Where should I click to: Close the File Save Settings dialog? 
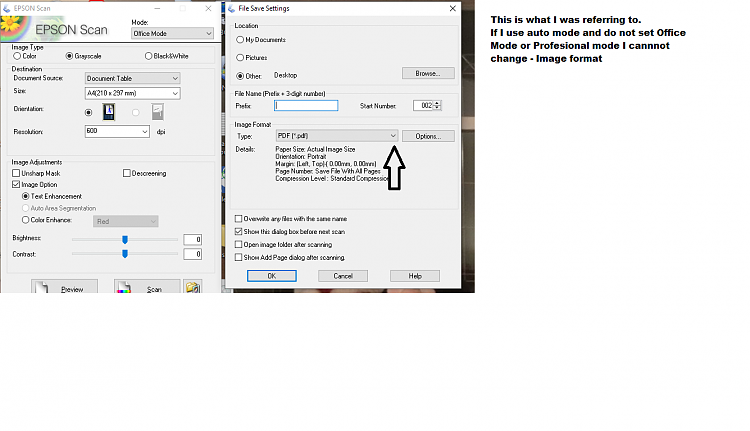452,9
